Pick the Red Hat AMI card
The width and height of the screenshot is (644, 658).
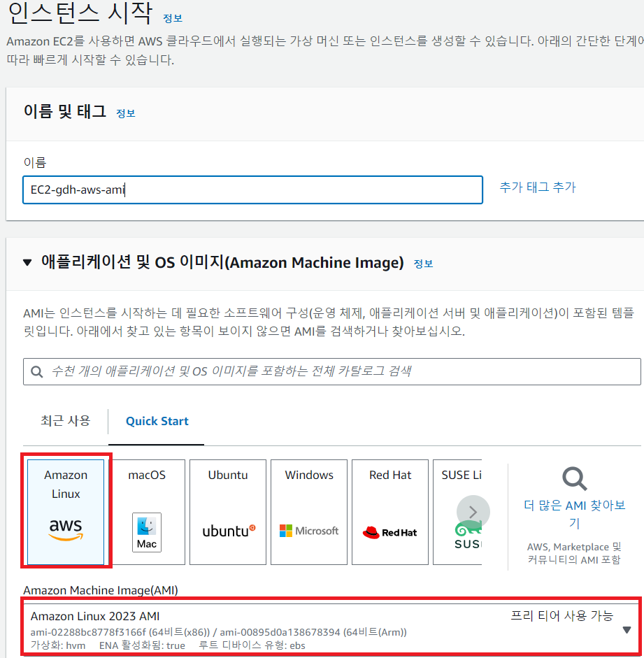click(390, 512)
